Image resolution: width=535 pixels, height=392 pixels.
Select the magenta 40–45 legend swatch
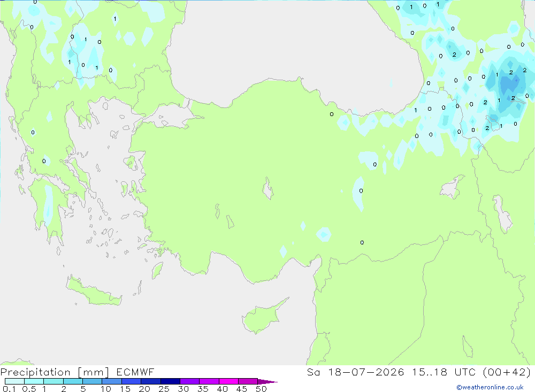[228, 381]
